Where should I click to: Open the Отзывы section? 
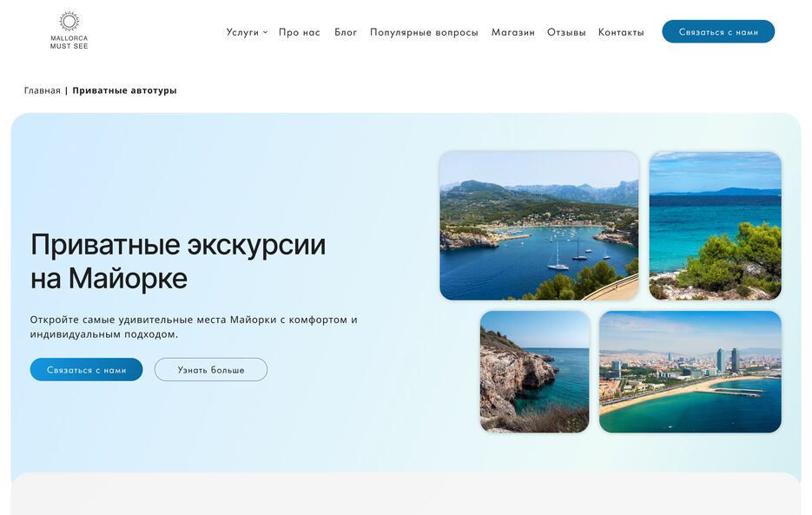pos(566,31)
